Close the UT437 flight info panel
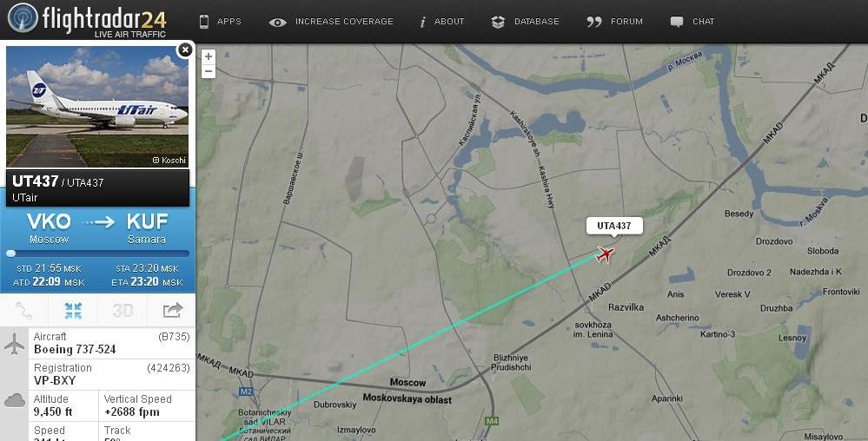 [185, 49]
